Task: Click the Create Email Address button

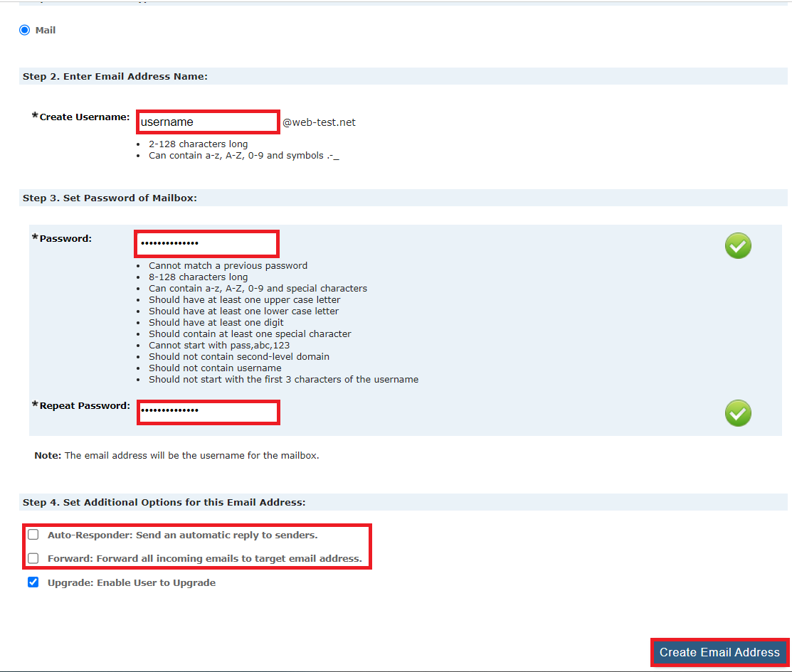Action: pos(719,652)
